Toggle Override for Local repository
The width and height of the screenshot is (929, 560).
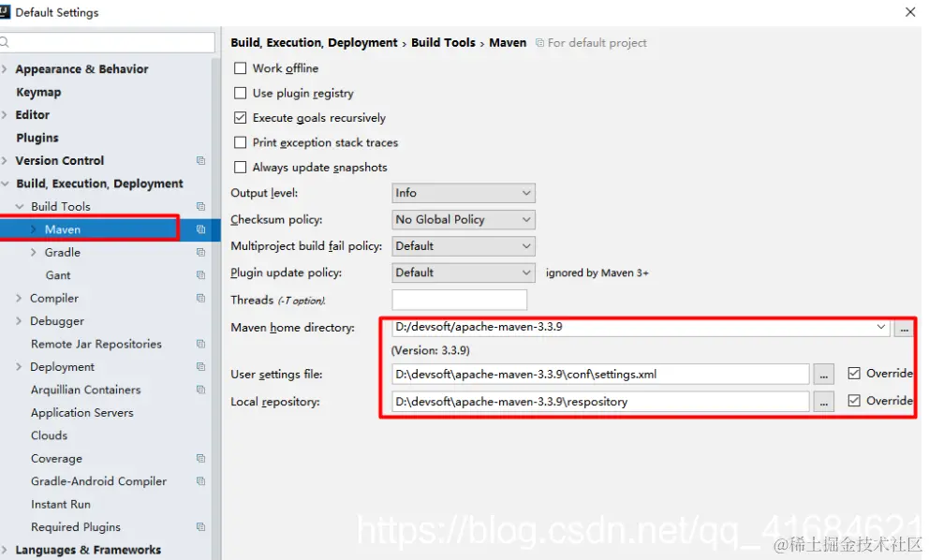click(x=854, y=401)
